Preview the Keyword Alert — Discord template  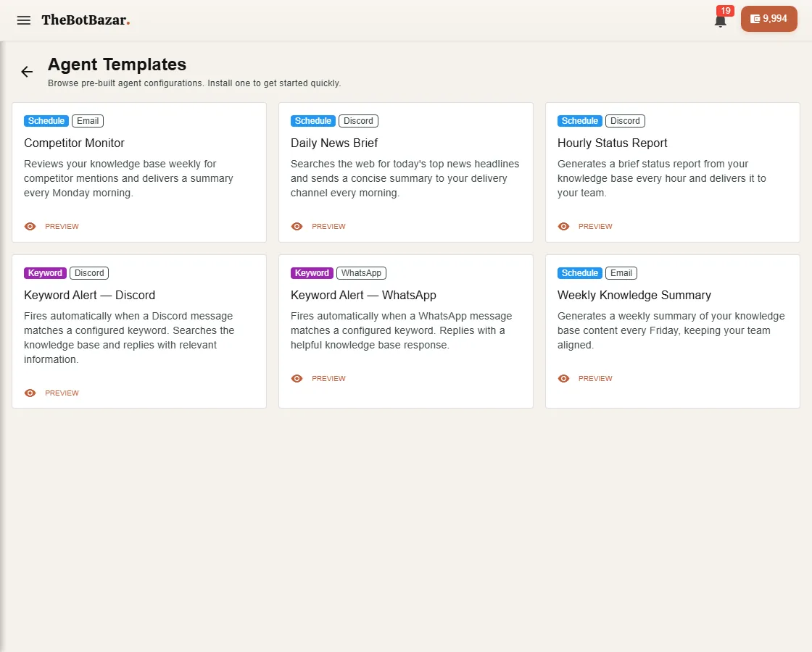point(62,393)
